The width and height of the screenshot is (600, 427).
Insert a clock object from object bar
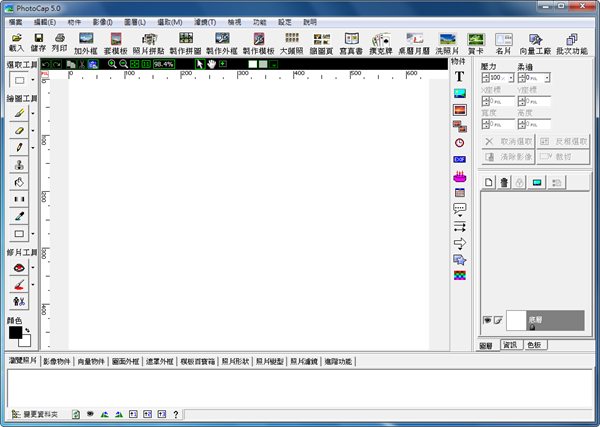(460, 143)
